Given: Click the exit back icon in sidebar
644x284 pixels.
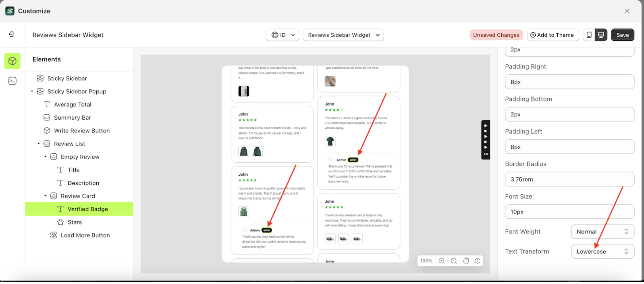Looking at the screenshot, I should [x=11, y=34].
